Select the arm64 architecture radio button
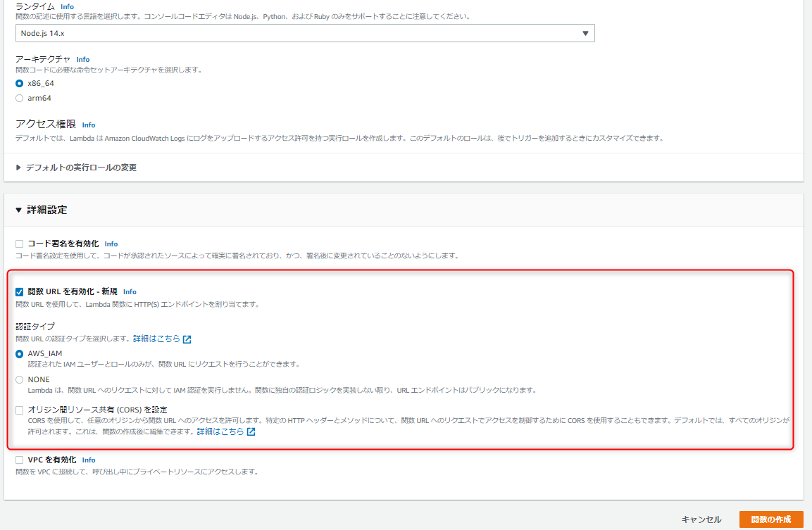The height and width of the screenshot is (530, 812). pos(20,98)
